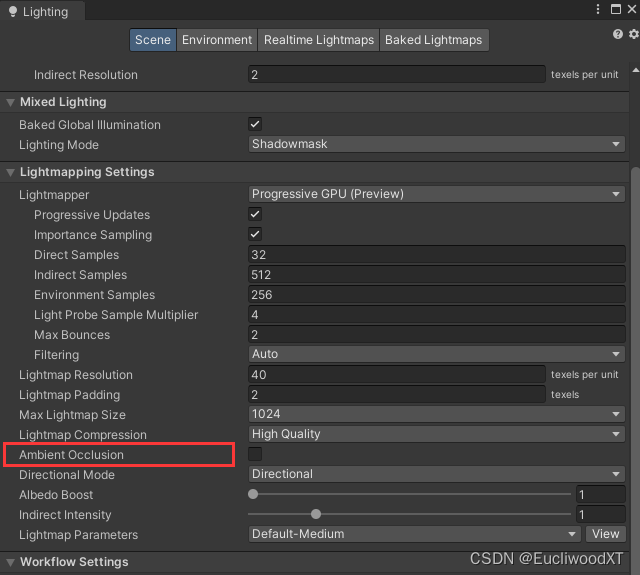
Task: Click the "Lighting Mode" label
Action: [59, 145]
